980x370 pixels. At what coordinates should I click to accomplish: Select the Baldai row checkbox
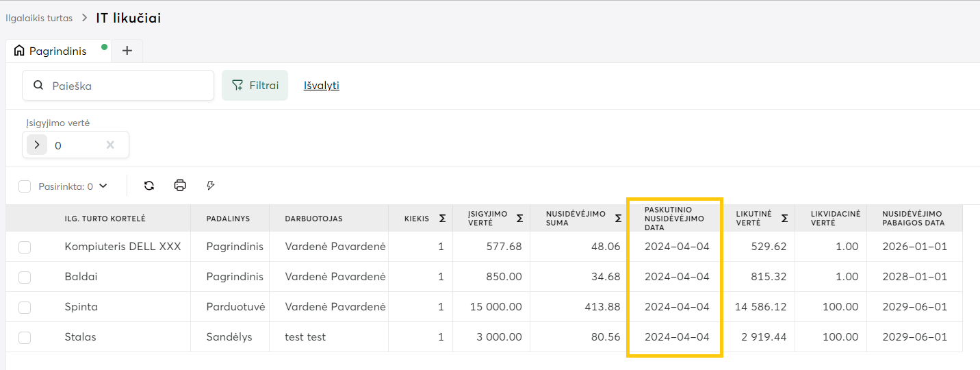tap(25, 277)
